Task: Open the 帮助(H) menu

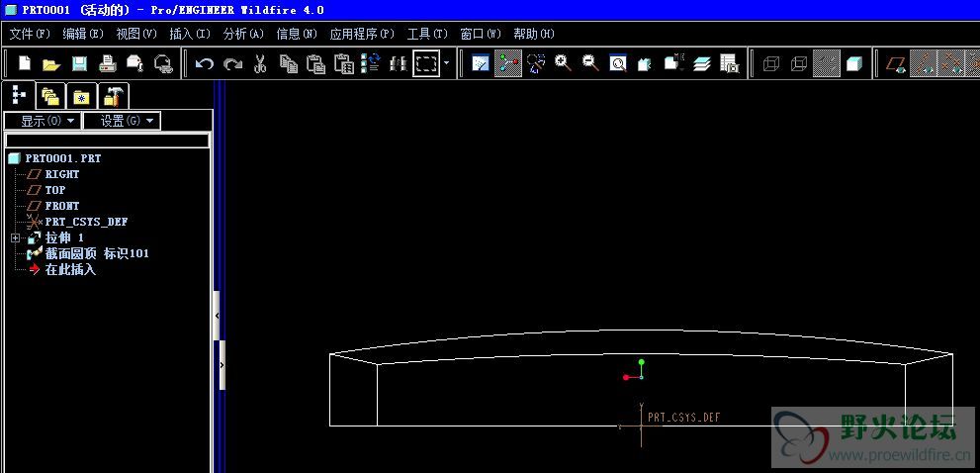Action: (x=534, y=34)
